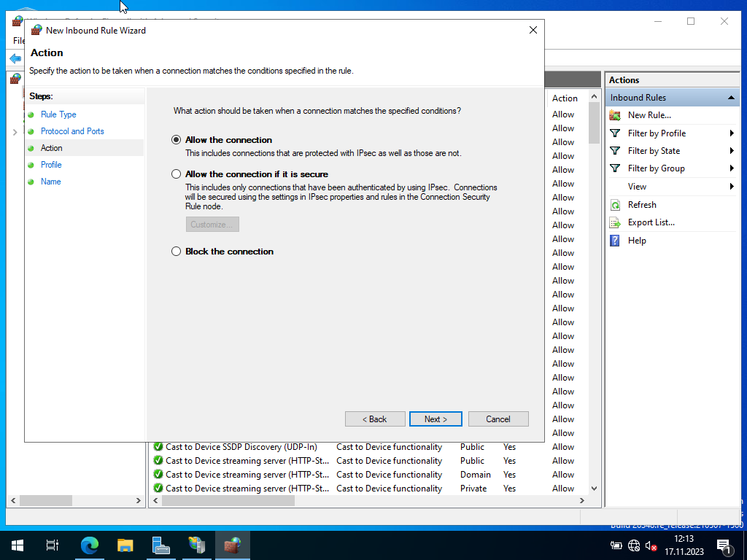The height and width of the screenshot is (560, 747).
Task: Choose Export List... action
Action: click(651, 222)
